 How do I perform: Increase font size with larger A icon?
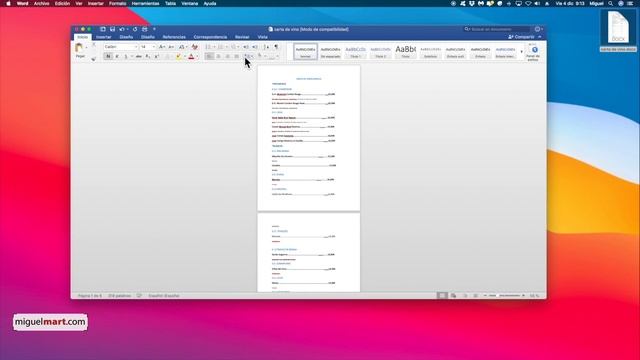pos(162,47)
